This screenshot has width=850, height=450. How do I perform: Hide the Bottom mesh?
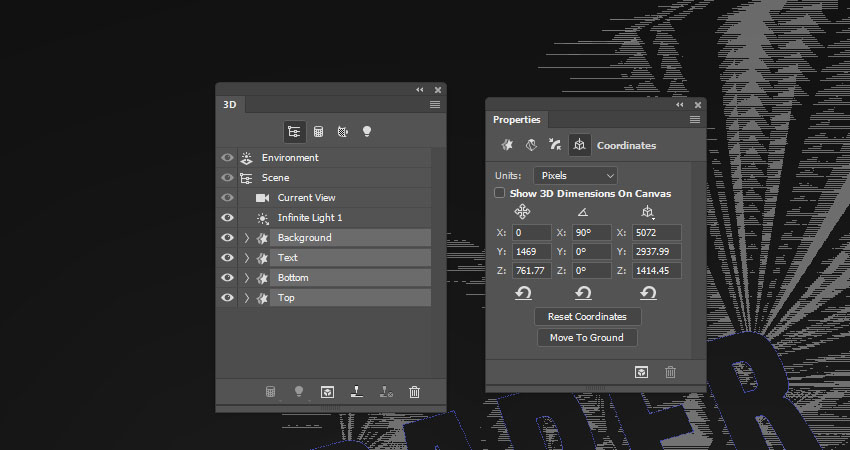[x=227, y=278]
